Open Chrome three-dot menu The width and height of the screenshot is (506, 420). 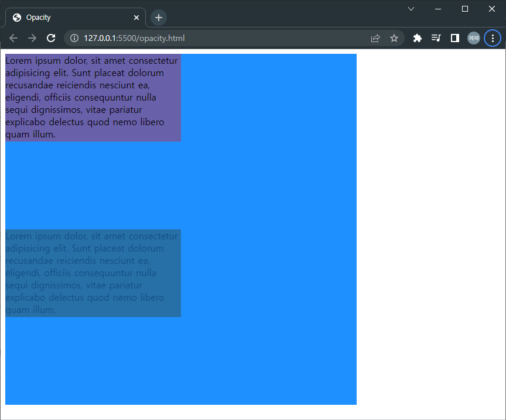coord(493,38)
